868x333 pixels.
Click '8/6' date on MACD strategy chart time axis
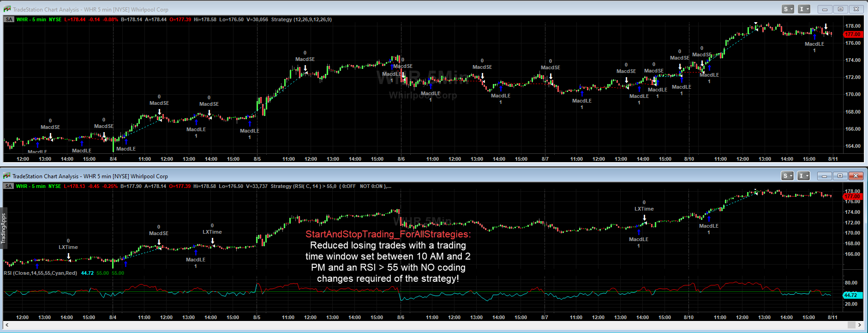[x=401, y=159]
